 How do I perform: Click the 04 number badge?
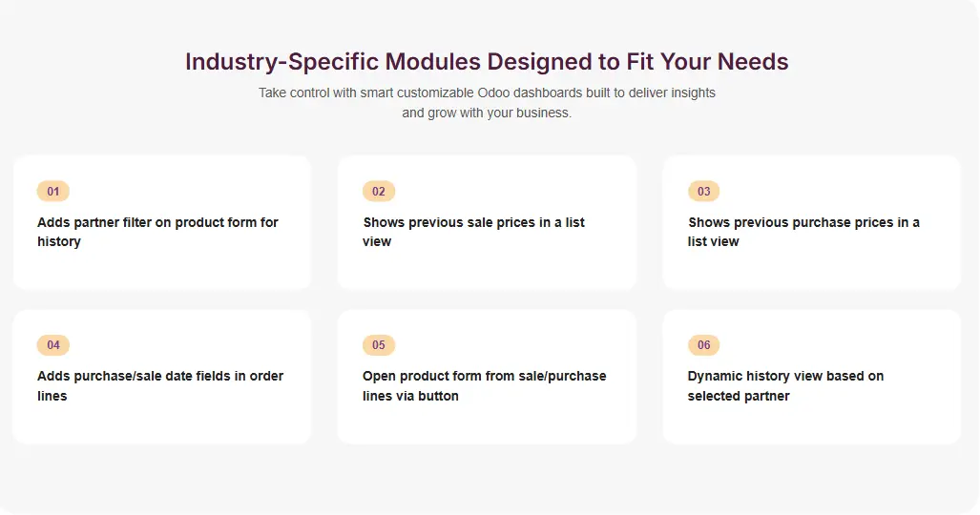[x=53, y=345]
